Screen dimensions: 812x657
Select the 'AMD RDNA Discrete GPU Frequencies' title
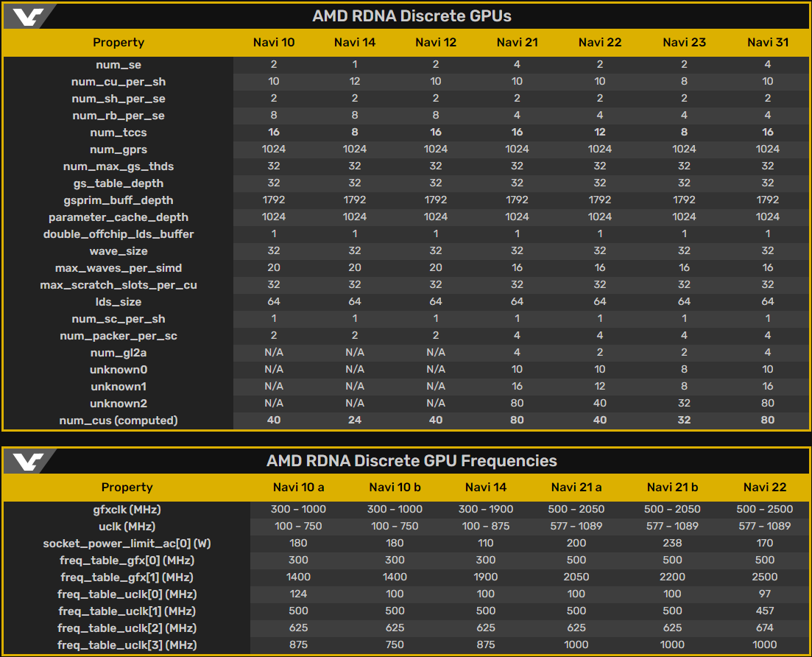tap(412, 461)
